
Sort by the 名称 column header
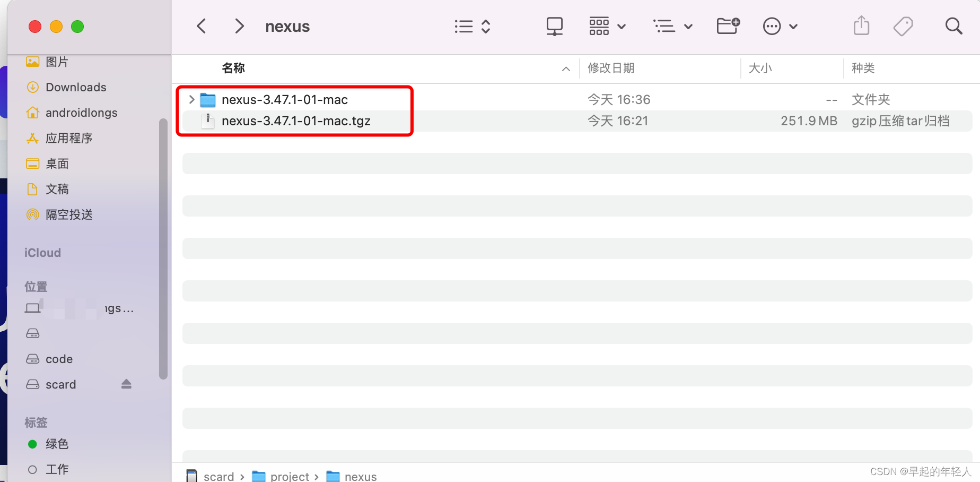tap(233, 68)
